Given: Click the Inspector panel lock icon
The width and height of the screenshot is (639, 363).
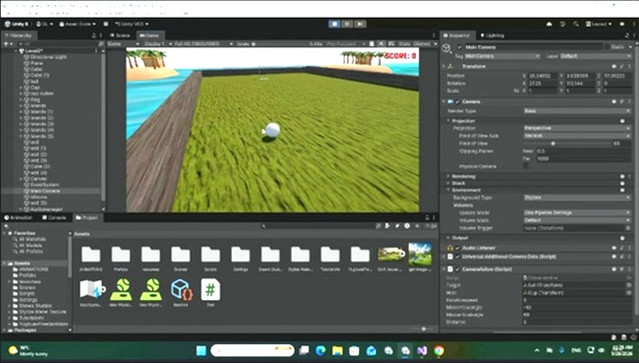Looking at the screenshot, I should coord(628,35).
